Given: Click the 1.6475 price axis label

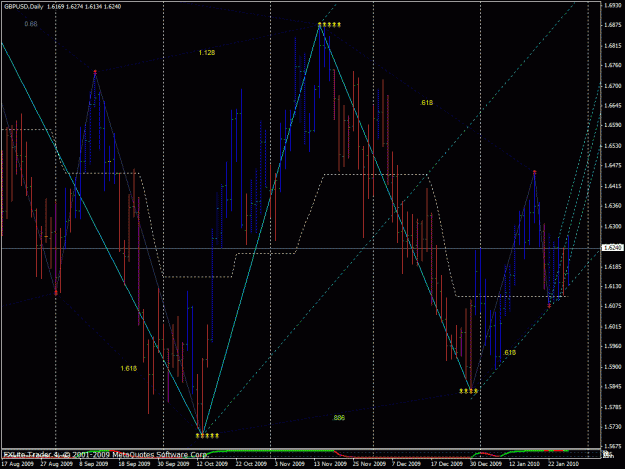Looking at the screenshot, I should pos(613,166).
